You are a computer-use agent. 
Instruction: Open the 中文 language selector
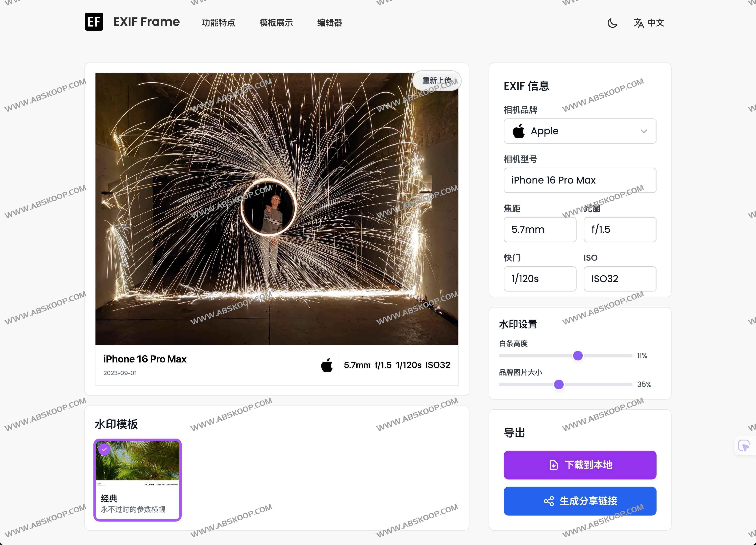click(656, 23)
